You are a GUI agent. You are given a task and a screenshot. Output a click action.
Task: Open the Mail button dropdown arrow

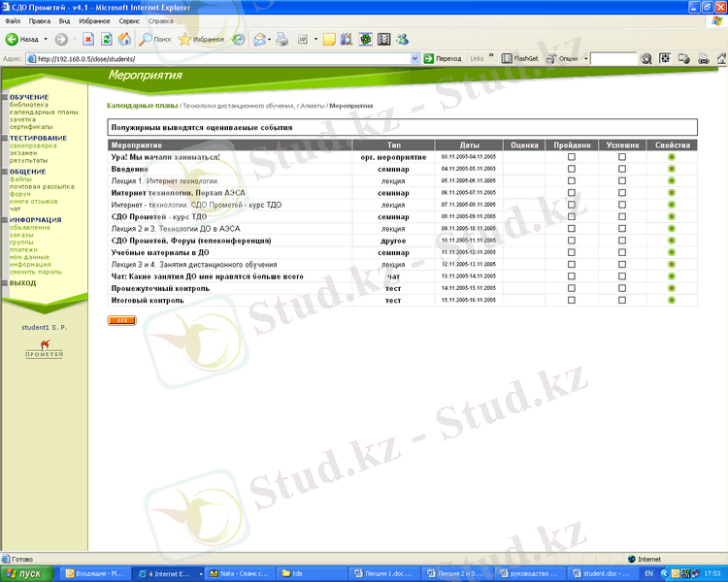[269, 40]
